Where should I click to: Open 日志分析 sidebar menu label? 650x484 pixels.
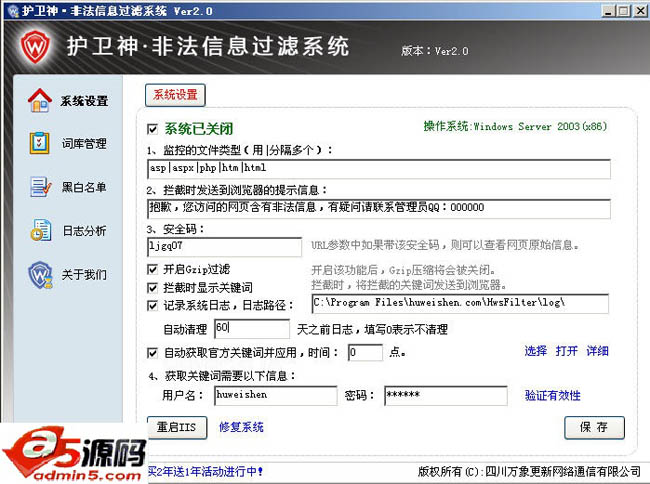pyautogui.click(x=84, y=231)
